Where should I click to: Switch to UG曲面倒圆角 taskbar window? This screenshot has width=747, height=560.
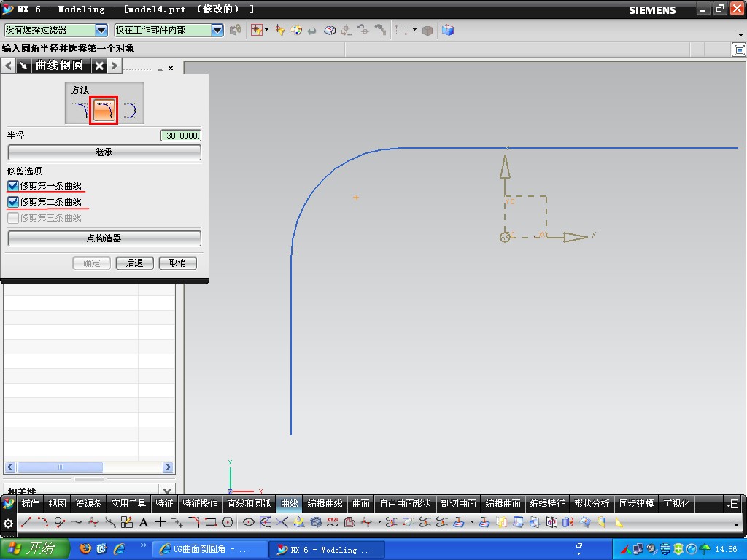(x=210, y=550)
